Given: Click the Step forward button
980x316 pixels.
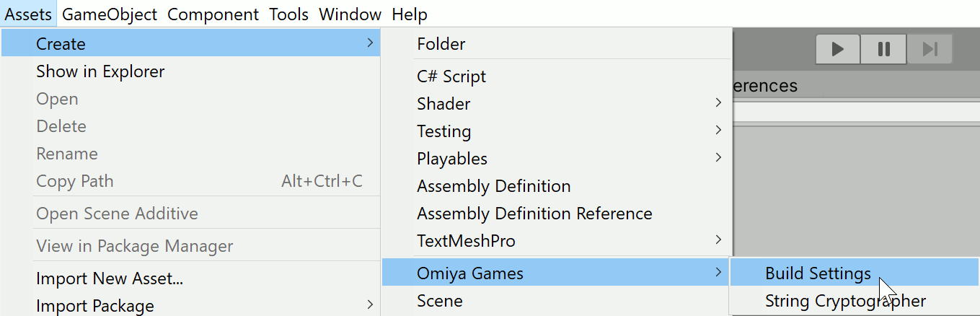Looking at the screenshot, I should point(930,49).
